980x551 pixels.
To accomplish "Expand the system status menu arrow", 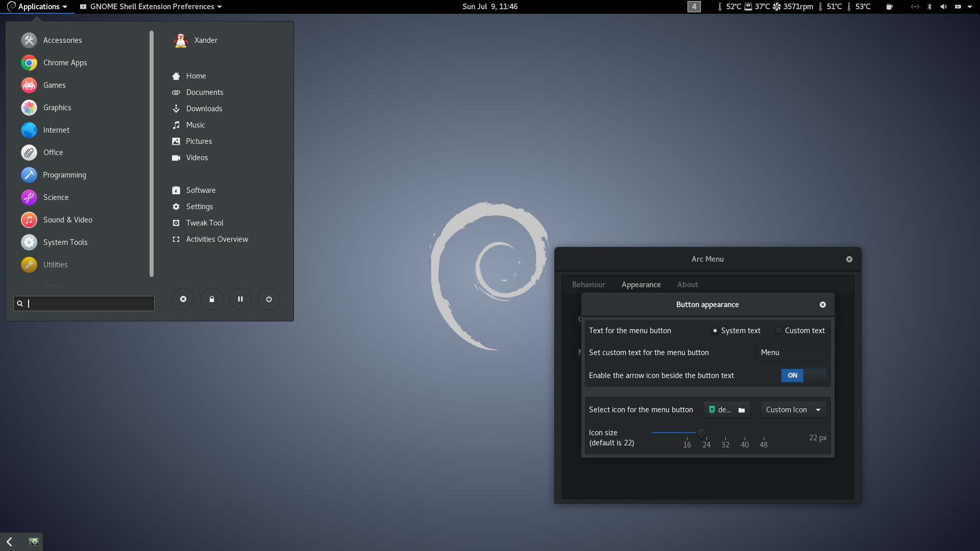I will pyautogui.click(x=970, y=7).
